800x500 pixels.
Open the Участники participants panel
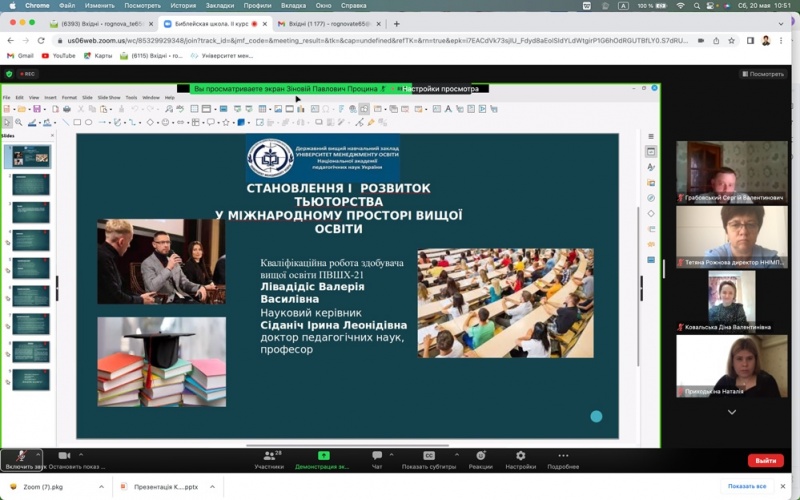(x=268, y=457)
